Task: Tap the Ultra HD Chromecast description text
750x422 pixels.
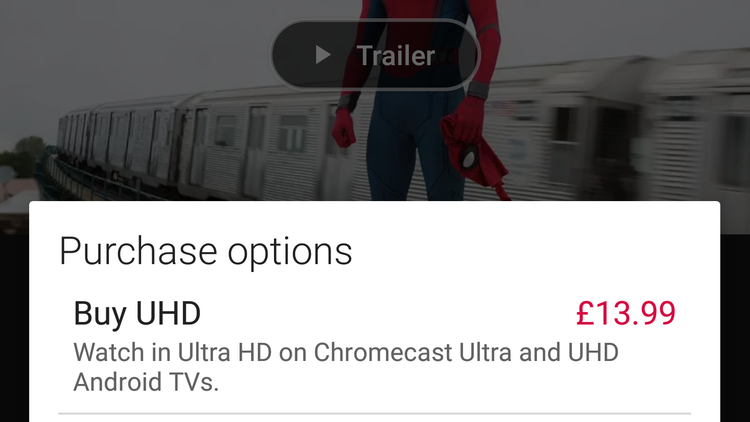Action: (x=346, y=367)
